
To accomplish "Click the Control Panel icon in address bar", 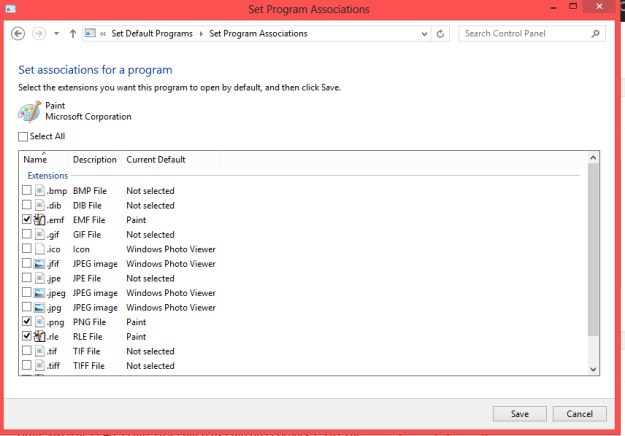I will [90, 33].
